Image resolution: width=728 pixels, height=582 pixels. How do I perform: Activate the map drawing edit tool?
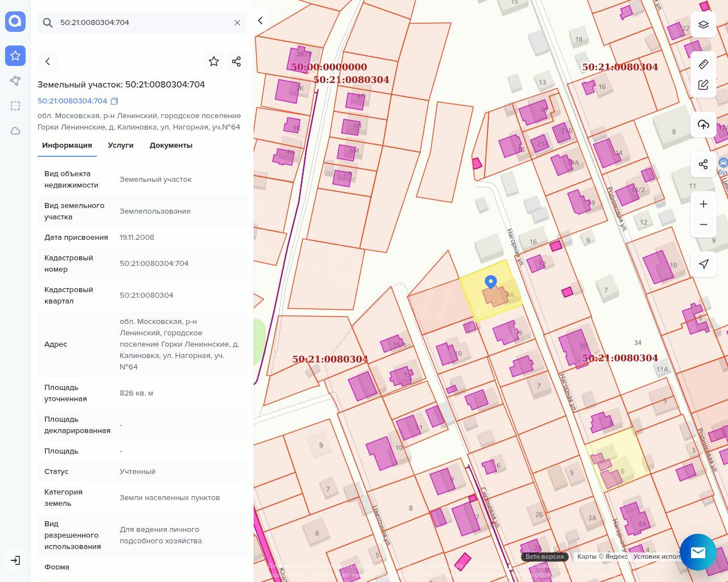tap(703, 85)
